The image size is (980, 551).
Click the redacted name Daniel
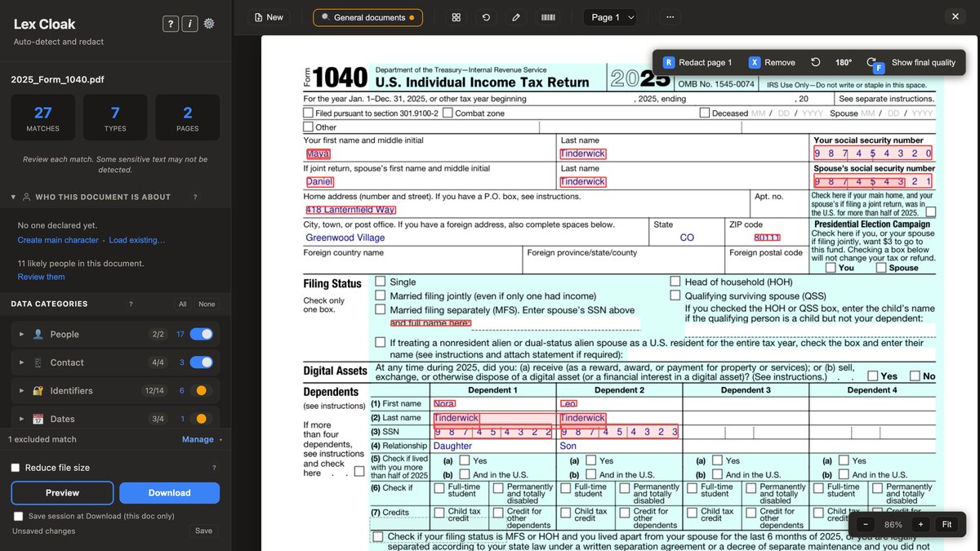point(320,182)
